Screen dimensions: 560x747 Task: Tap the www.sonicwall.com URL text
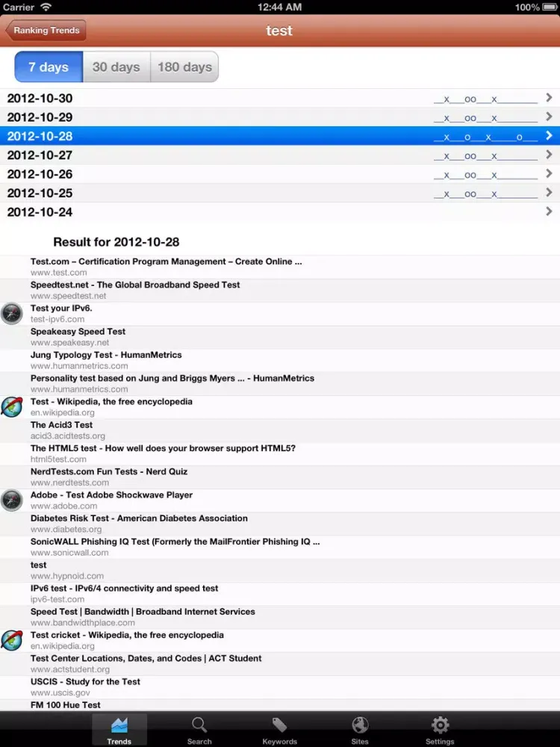click(x=69, y=553)
